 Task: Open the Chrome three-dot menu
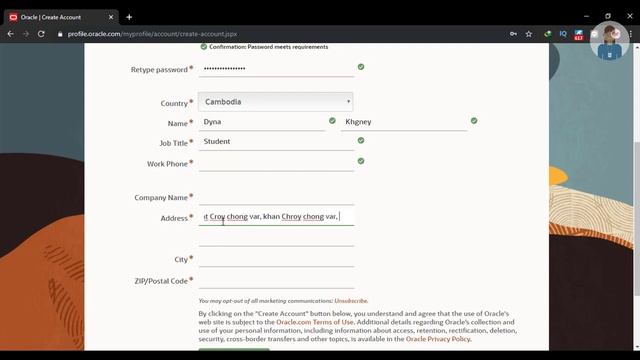click(631, 34)
